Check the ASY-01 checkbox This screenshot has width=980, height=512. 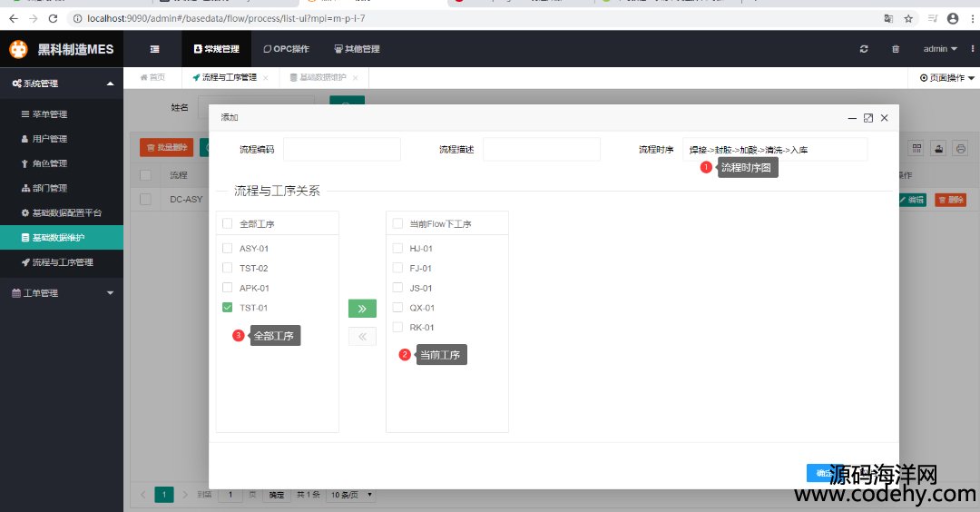[x=228, y=248]
